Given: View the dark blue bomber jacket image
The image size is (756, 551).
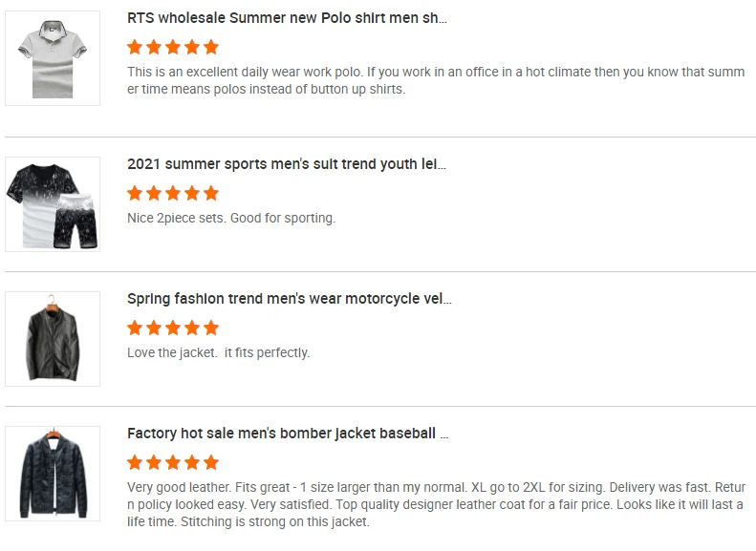Looking at the screenshot, I should pos(53,474).
